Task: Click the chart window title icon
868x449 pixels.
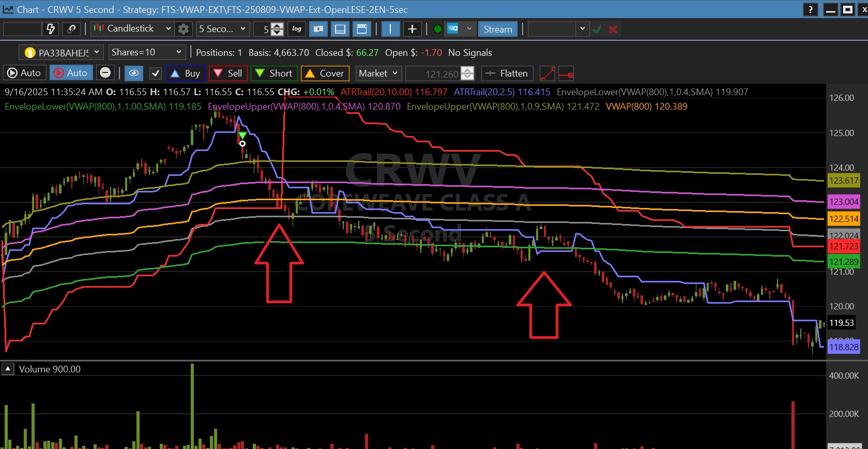Action: pyautogui.click(x=8, y=9)
